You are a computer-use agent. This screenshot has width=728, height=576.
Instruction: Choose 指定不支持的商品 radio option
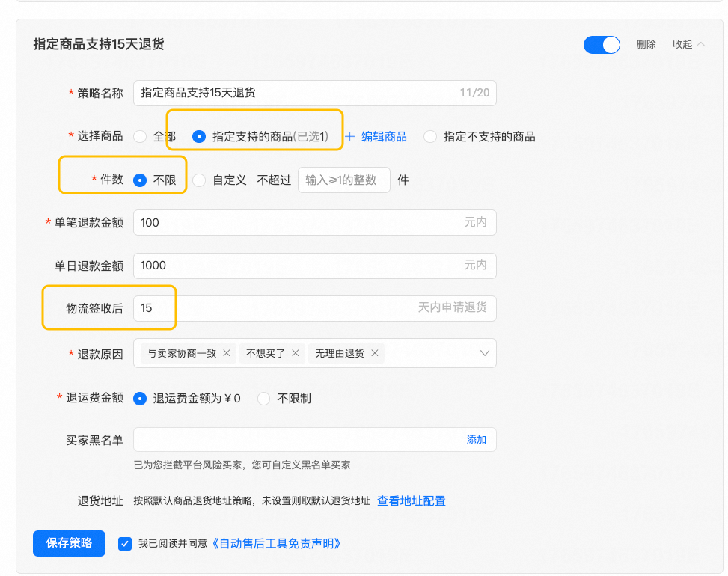(x=430, y=137)
